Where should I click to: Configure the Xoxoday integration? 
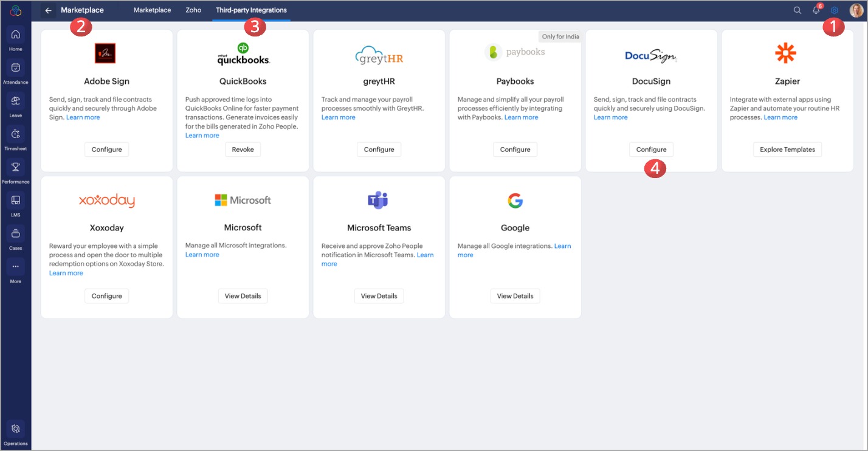pyautogui.click(x=107, y=296)
